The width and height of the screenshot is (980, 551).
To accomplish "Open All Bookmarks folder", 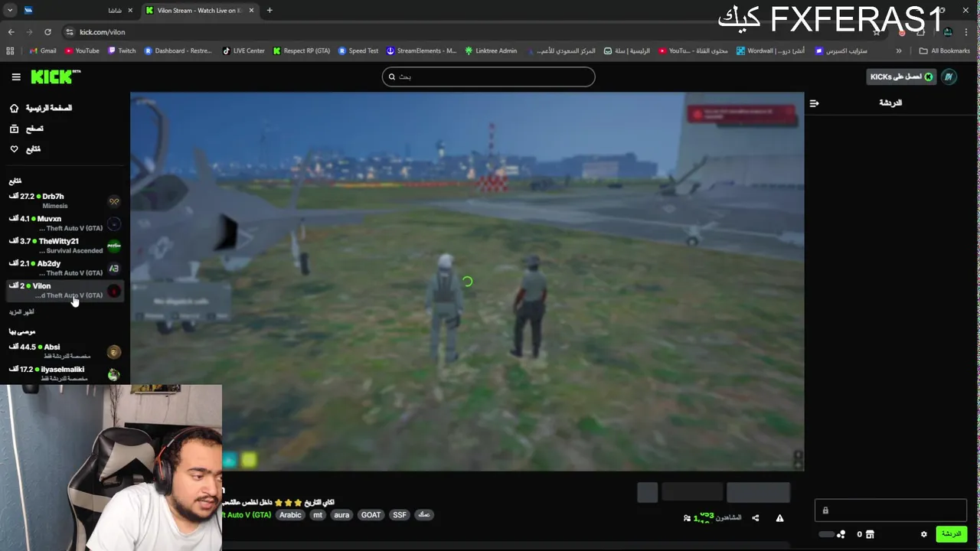I will pyautogui.click(x=945, y=51).
